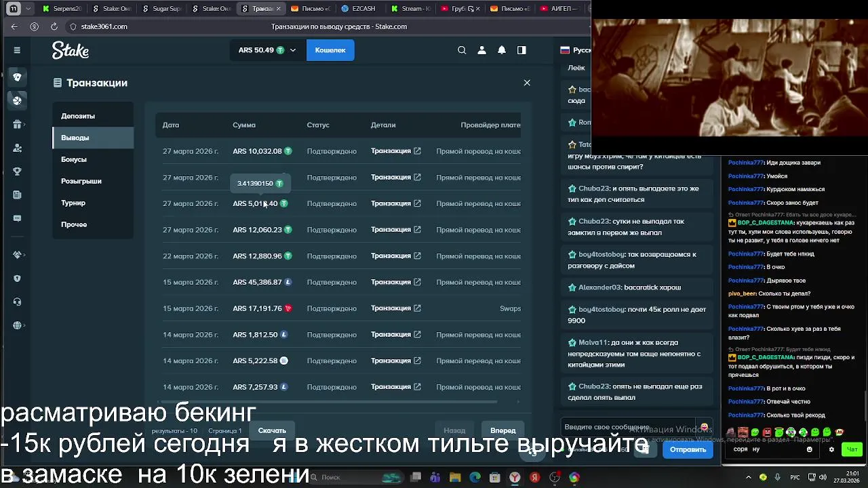Open the browser tab search dropdown arrow
868x488 pixels.
[28, 9]
